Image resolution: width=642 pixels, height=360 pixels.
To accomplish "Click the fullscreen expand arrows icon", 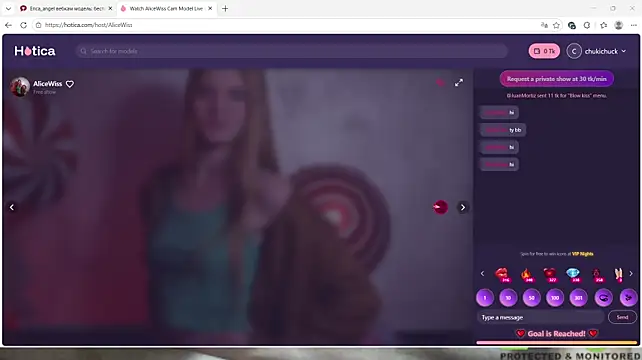I will tap(459, 83).
